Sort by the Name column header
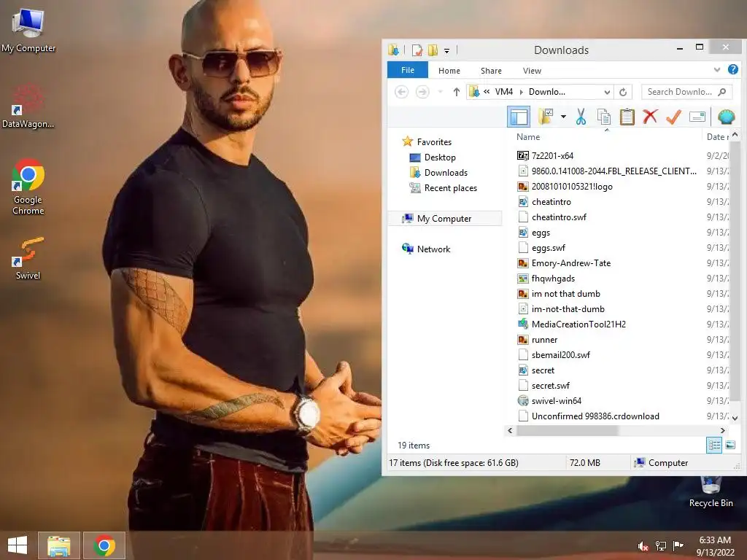Viewport: 747px width, 560px height. (528, 136)
